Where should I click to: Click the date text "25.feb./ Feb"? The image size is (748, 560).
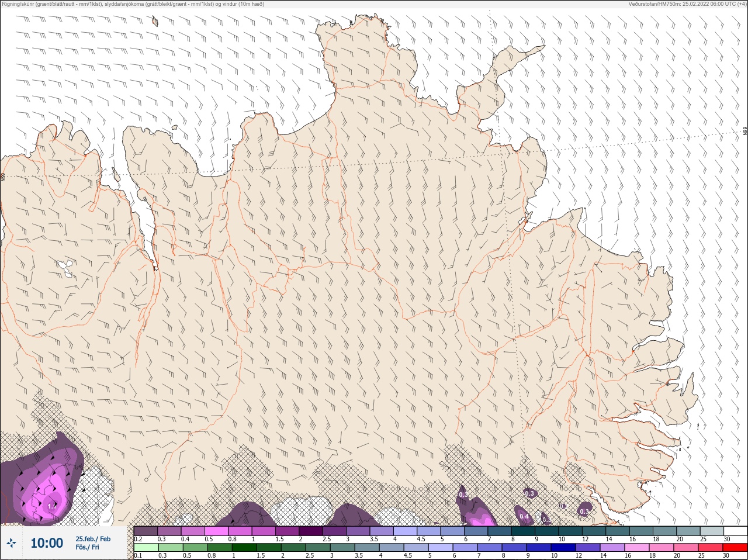click(93, 539)
